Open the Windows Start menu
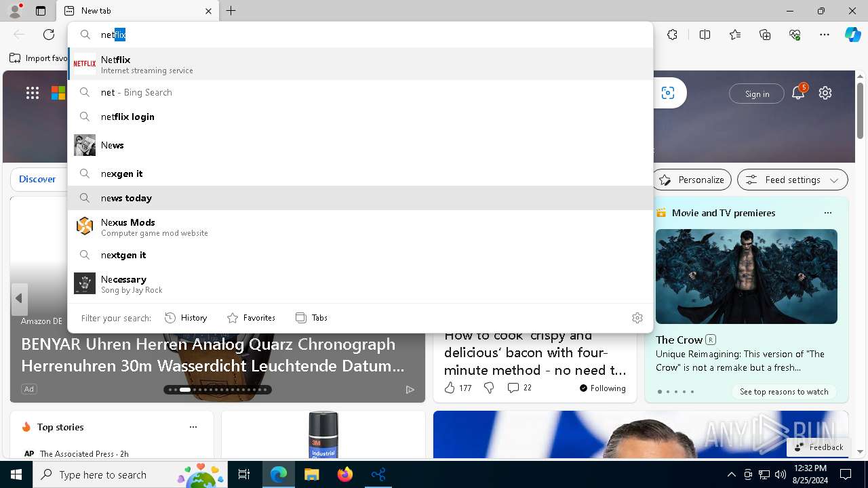Screen dimensions: 868x488 (x=16, y=474)
